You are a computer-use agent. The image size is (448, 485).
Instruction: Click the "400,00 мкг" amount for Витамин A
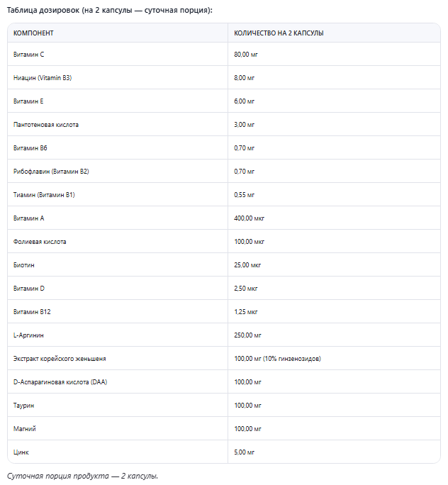(x=249, y=218)
